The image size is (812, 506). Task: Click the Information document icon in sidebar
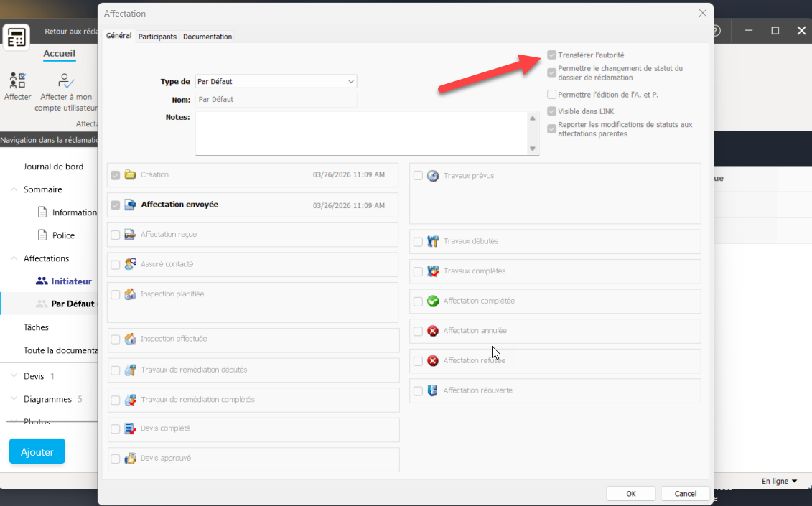pyautogui.click(x=42, y=212)
